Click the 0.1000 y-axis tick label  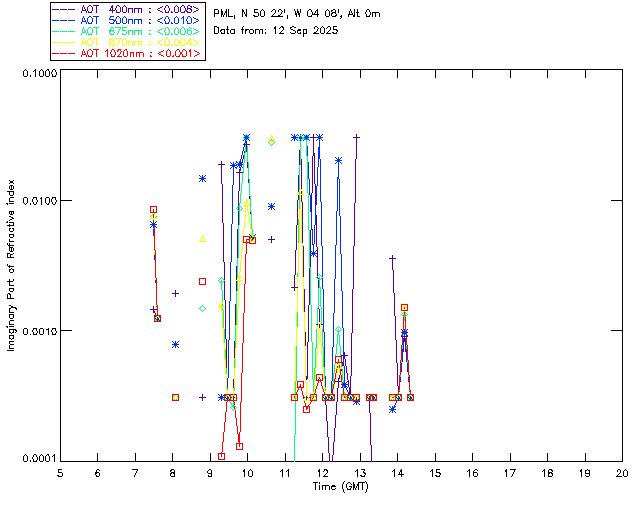coord(37,74)
